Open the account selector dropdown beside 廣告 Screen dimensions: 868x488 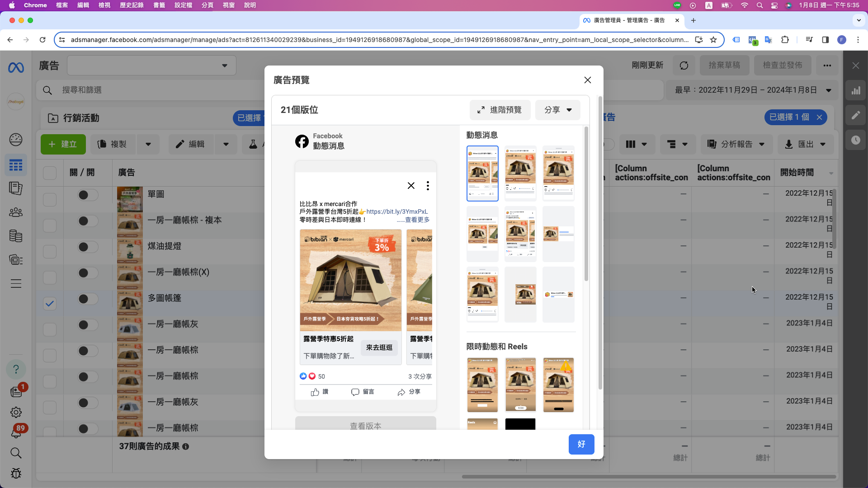[x=151, y=66]
